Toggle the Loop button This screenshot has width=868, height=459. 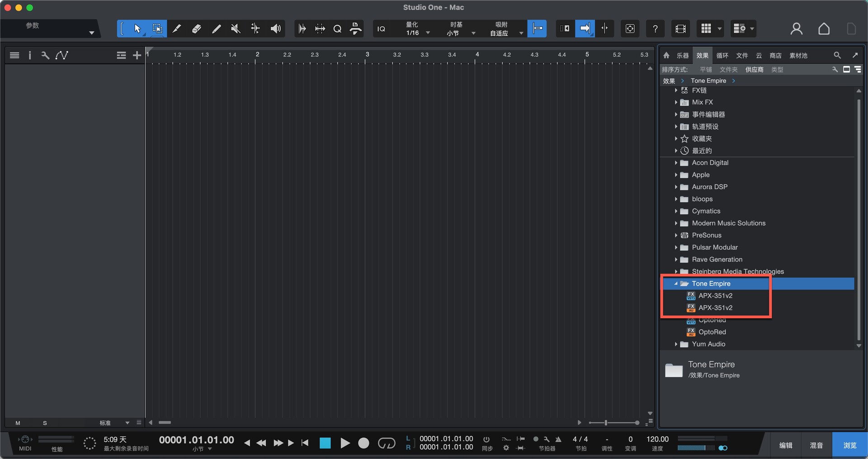[387, 443]
